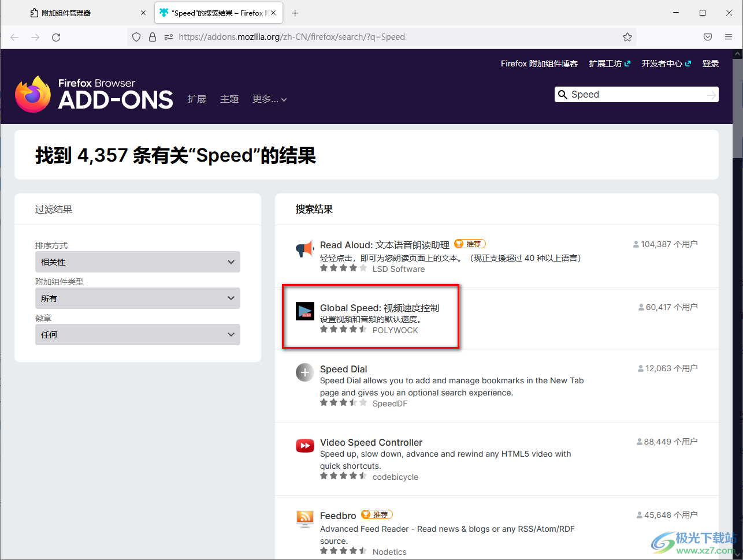Switch to the "Speed"的搜索结果 tab
Image resolution: width=743 pixels, height=560 pixels.
[x=218, y=13]
